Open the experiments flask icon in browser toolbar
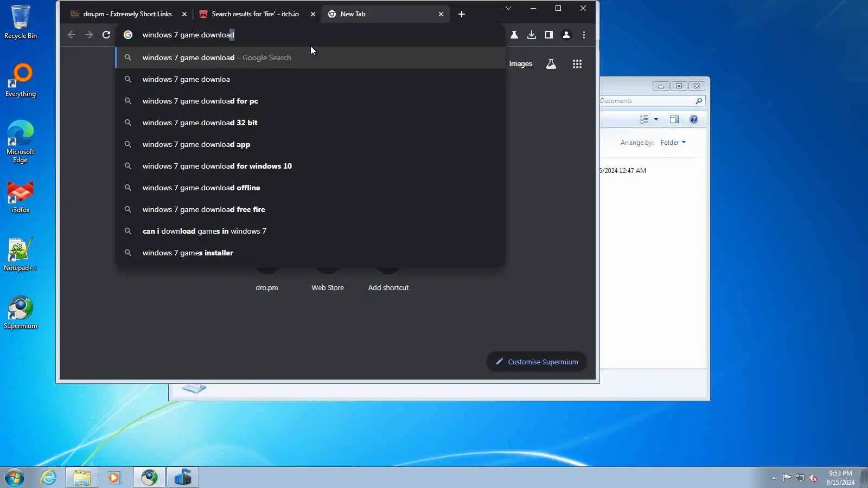 click(x=514, y=35)
